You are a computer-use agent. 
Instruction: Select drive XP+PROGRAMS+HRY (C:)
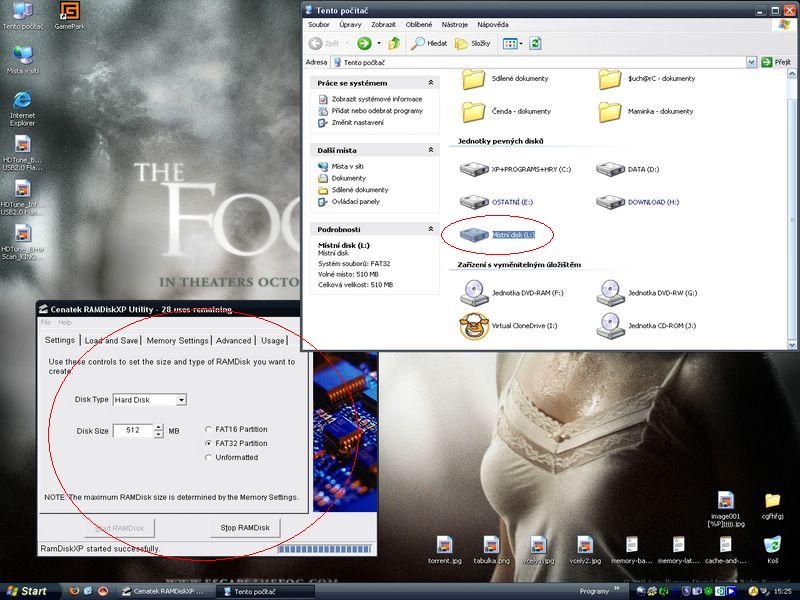tap(515, 169)
